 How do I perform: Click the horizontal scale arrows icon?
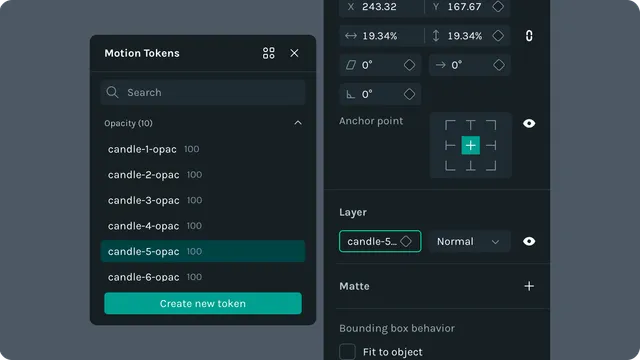[351, 36]
